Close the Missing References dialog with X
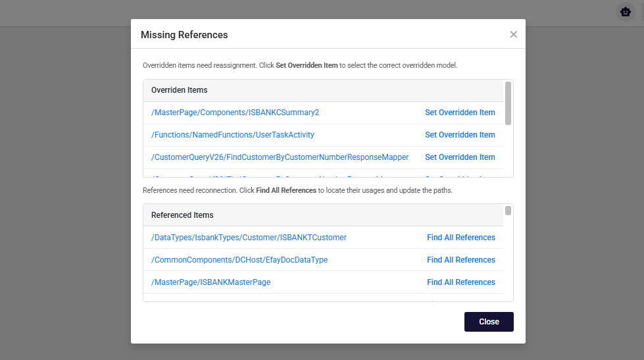The height and width of the screenshot is (360, 644). coord(514,35)
